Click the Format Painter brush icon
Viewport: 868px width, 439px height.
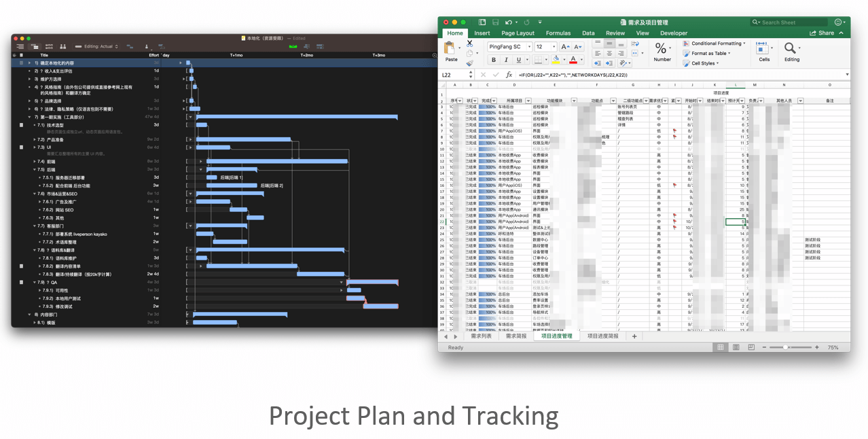coord(469,63)
